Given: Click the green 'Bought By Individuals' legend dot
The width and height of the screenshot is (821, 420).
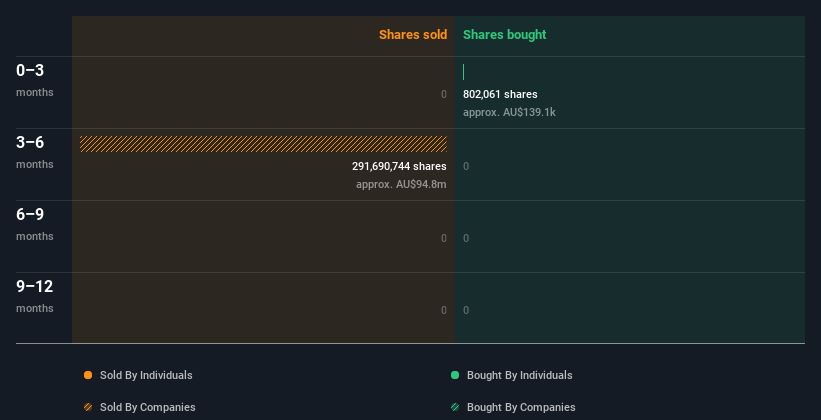Looking at the screenshot, I should point(455,375).
